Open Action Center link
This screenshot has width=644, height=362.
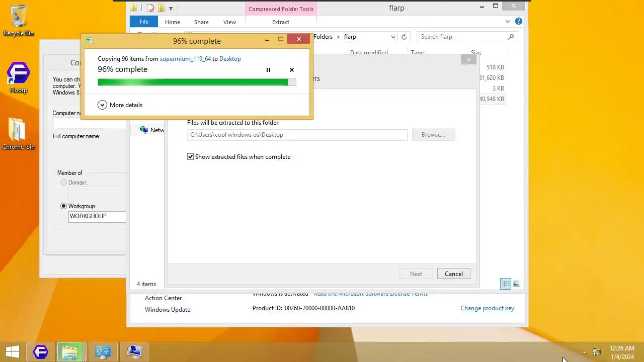point(163,298)
